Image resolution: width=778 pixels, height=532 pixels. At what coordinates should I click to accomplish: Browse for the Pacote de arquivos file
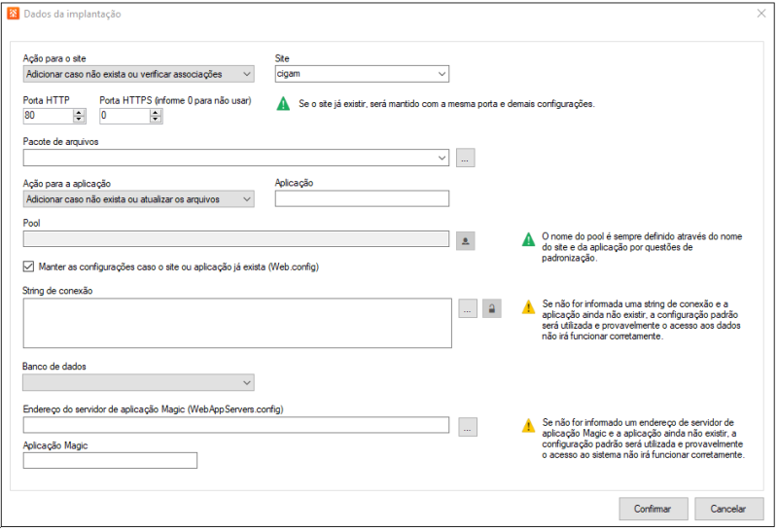(466, 159)
